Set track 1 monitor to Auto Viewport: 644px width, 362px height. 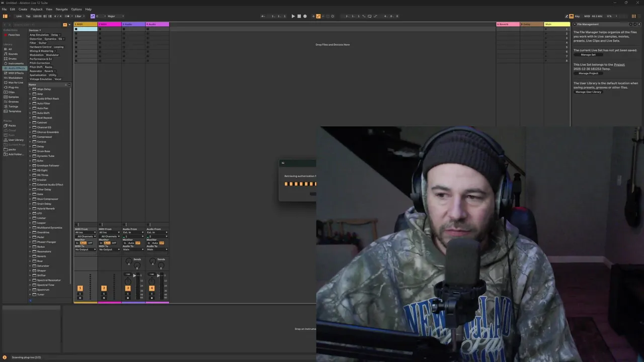(x=83, y=243)
